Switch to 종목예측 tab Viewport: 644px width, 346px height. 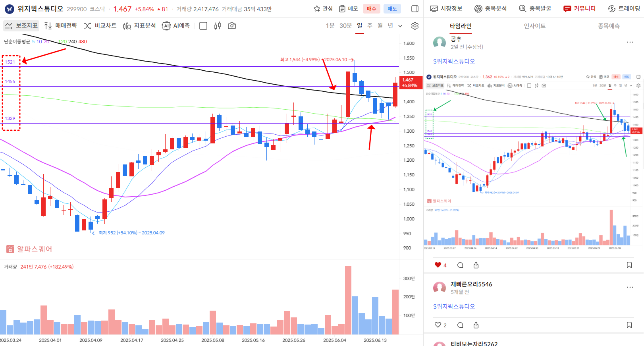[609, 26]
